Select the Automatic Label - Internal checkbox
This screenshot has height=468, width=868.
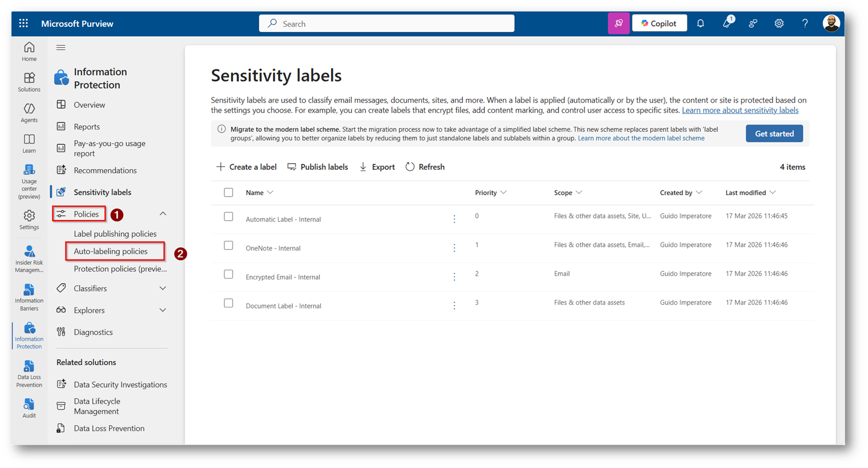(x=229, y=217)
